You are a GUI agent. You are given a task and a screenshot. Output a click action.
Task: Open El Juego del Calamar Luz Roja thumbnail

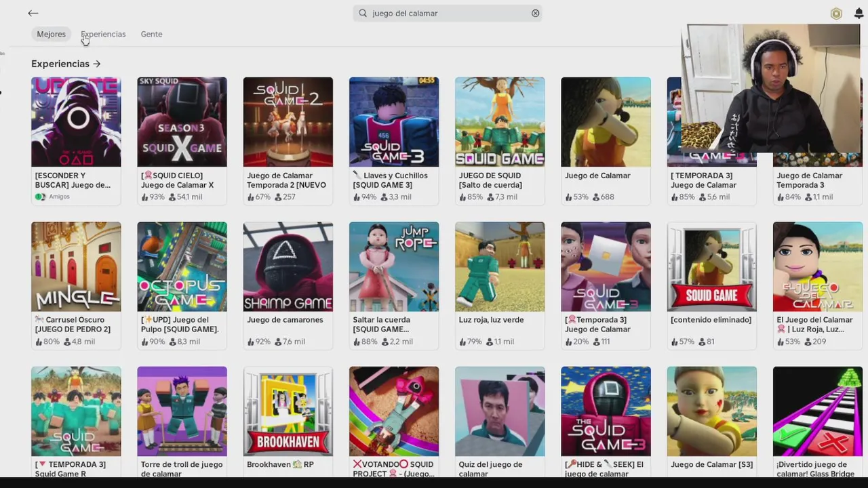tap(818, 266)
